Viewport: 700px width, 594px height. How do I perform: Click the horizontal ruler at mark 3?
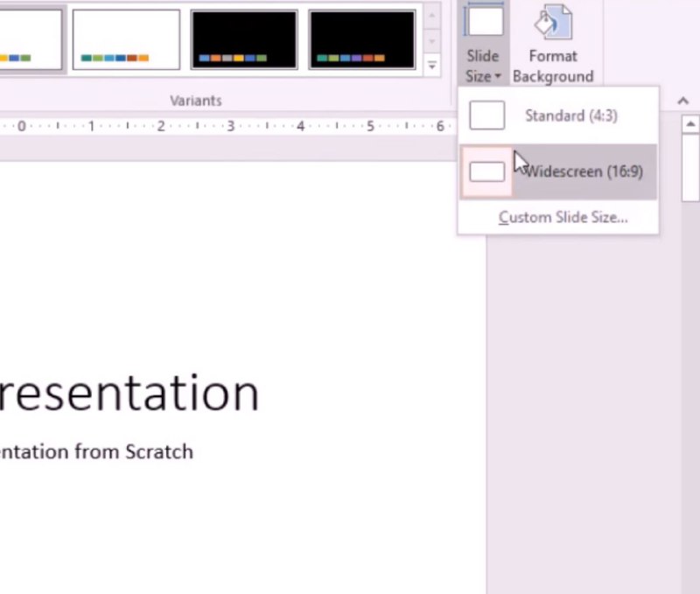[230, 127]
